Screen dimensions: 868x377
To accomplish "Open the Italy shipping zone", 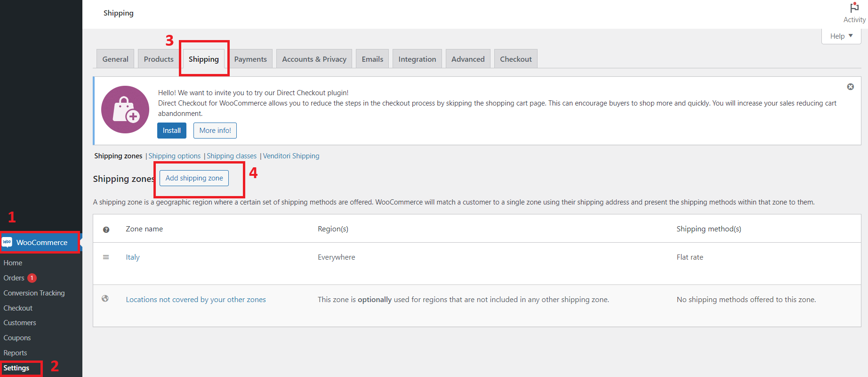I will coord(133,257).
